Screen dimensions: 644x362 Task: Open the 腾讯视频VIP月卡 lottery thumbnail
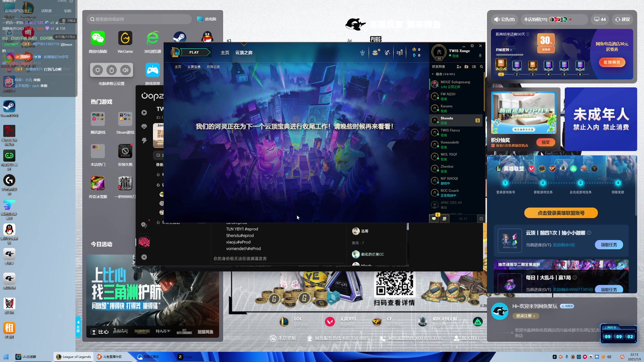tap(523, 113)
